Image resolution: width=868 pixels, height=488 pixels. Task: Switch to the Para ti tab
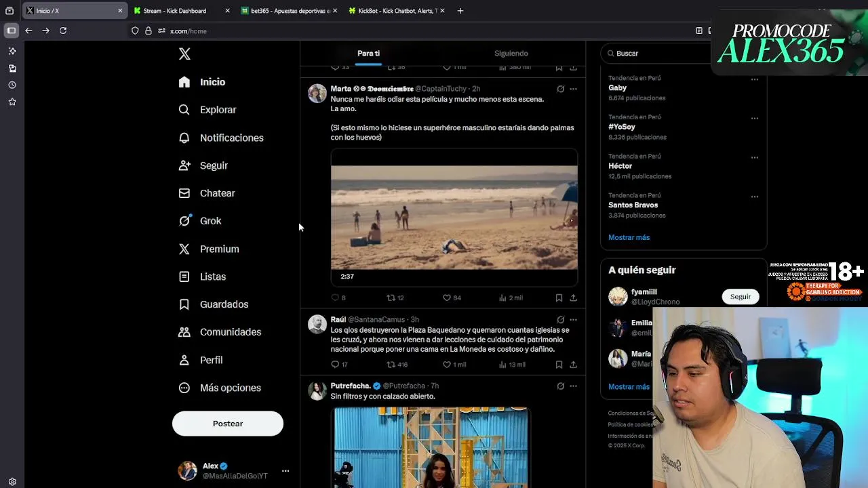click(368, 54)
